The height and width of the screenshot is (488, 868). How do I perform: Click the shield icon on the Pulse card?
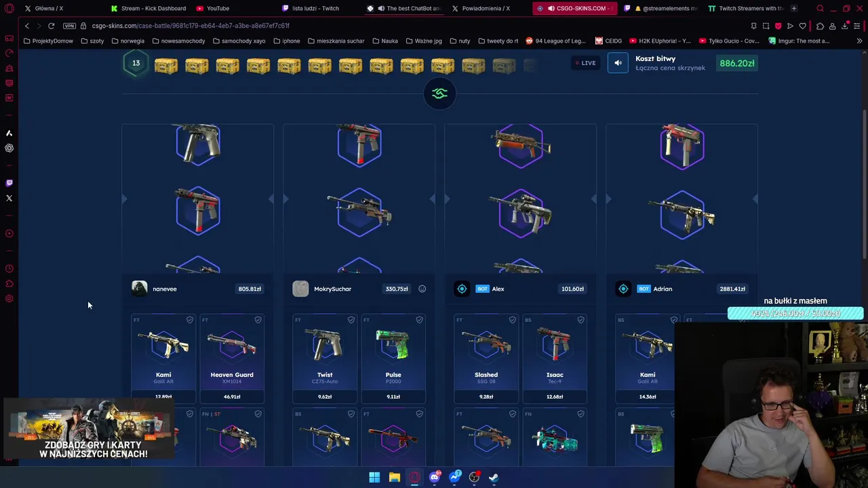pyautogui.click(x=419, y=320)
